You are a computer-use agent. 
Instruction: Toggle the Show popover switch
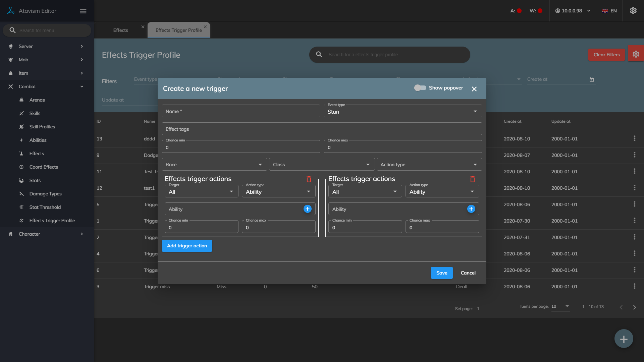coord(420,88)
